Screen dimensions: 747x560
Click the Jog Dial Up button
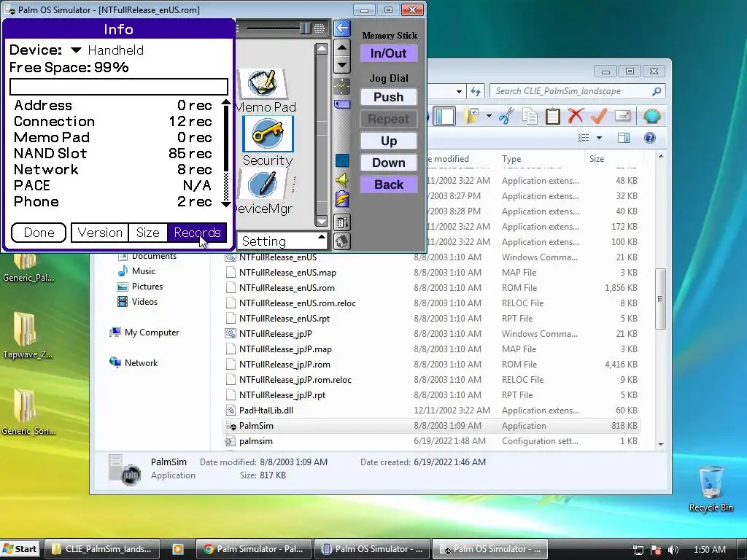coord(389,141)
